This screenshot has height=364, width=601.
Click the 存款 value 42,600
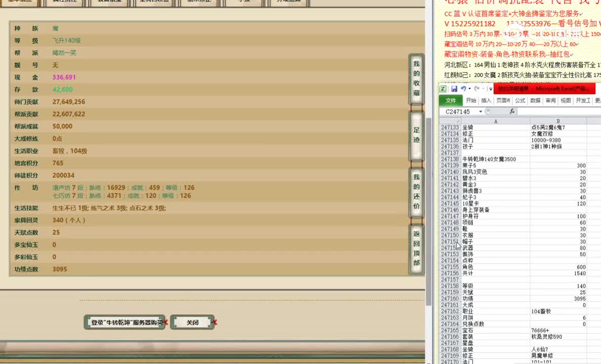[62, 89]
